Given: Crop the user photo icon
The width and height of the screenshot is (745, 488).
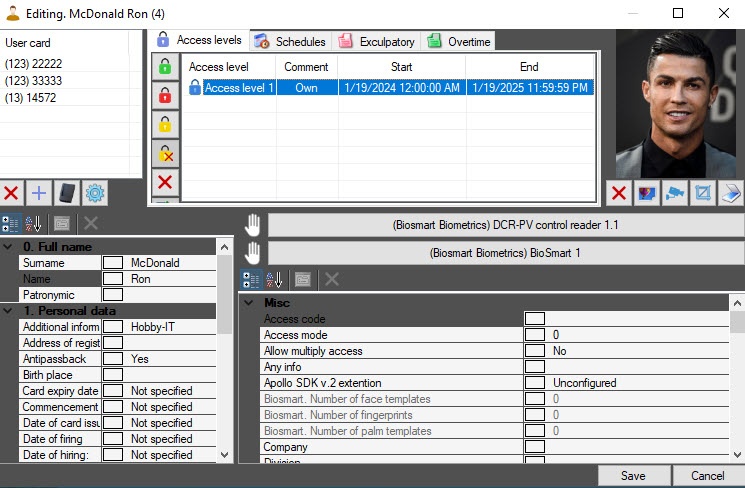Looking at the screenshot, I should click(703, 193).
